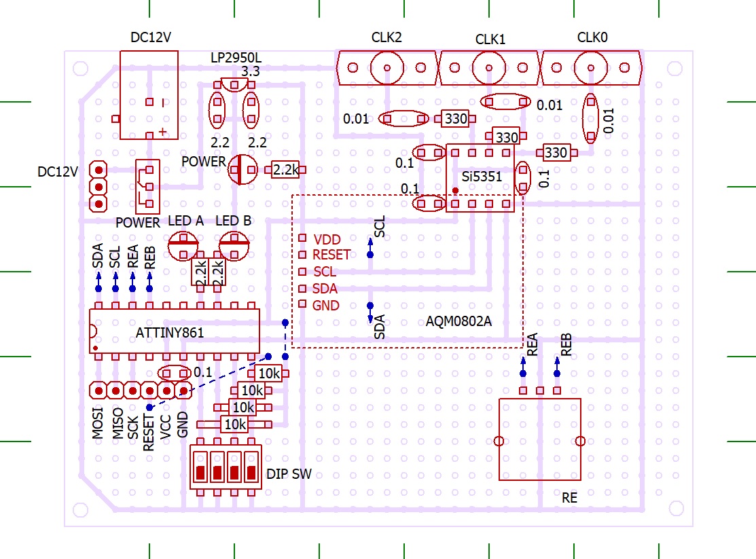756x559 pixels.
Task: Select the leftmost DIP switch
Action: (x=200, y=467)
